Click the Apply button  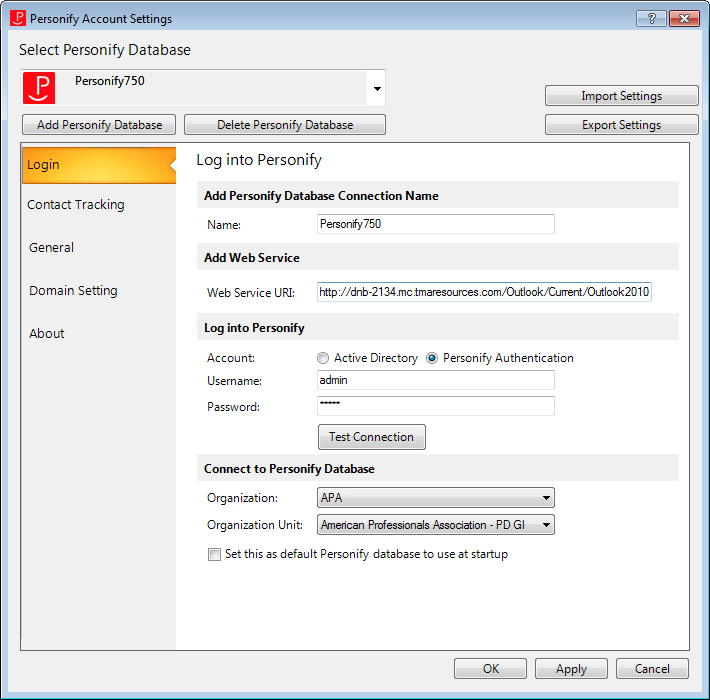571,669
